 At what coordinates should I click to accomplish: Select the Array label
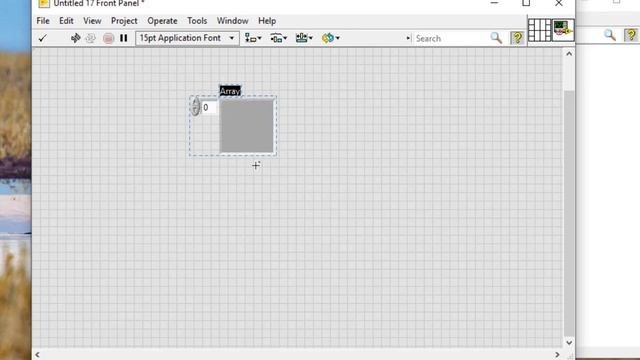230,91
